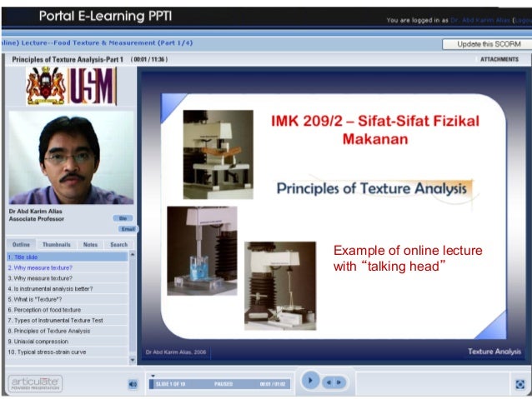Select Perception of food texture item
This screenshot has height=399, width=532.
coord(68,310)
